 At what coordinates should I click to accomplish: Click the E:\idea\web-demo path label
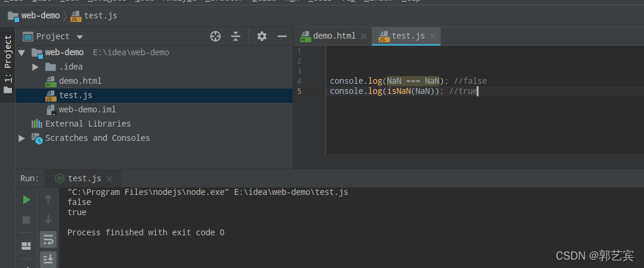click(131, 52)
